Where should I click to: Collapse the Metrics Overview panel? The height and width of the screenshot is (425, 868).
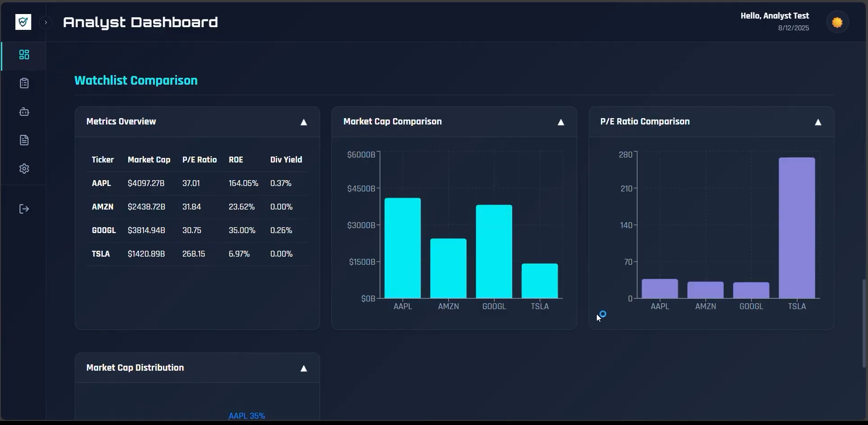[x=303, y=122]
